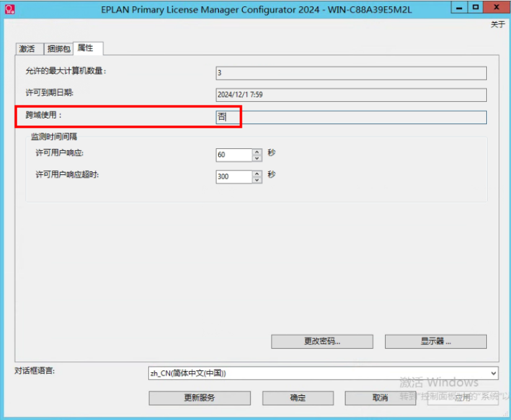Viewport: 511px width, 420px height.
Task: Click the 更新服务 button
Action: coord(199,398)
